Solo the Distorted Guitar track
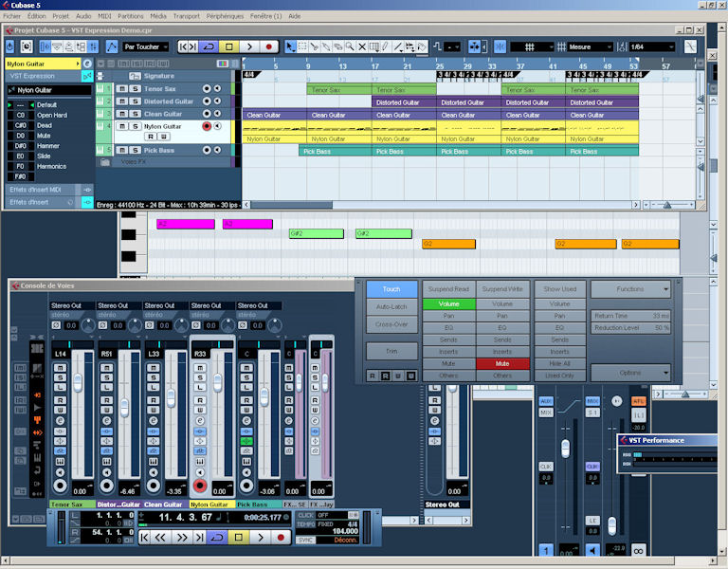 coord(136,101)
